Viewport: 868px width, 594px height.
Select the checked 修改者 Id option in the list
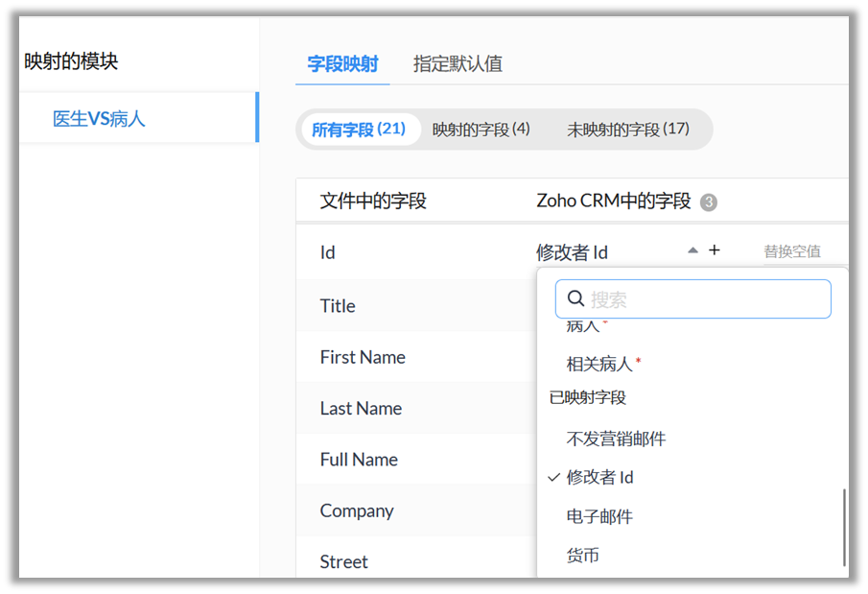[x=599, y=477]
